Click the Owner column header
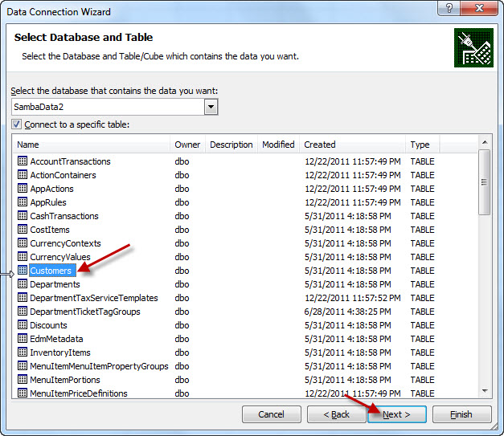 click(188, 145)
